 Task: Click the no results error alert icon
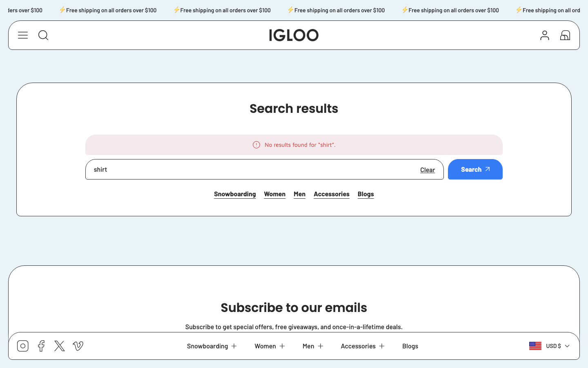tap(256, 145)
